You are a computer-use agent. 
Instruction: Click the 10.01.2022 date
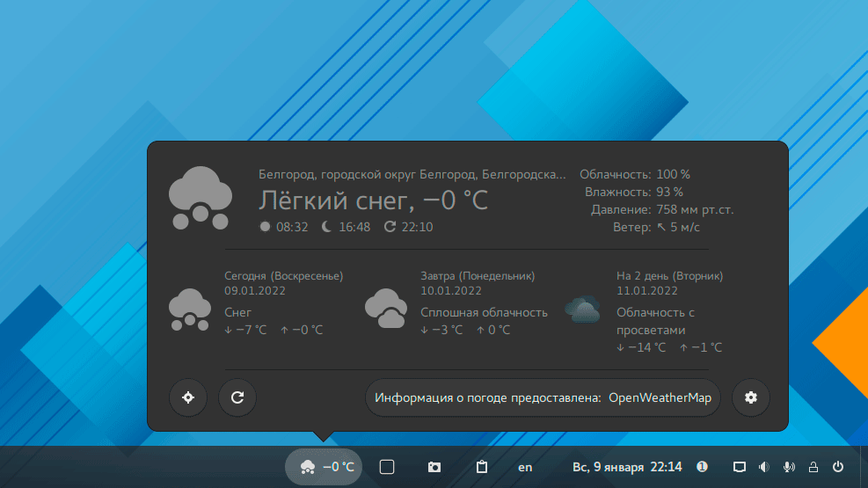point(451,290)
